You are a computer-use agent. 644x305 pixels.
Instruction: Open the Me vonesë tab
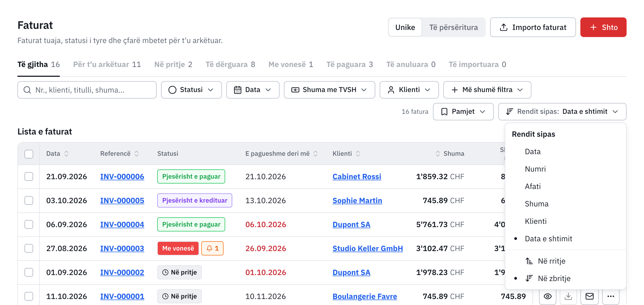[x=291, y=65]
